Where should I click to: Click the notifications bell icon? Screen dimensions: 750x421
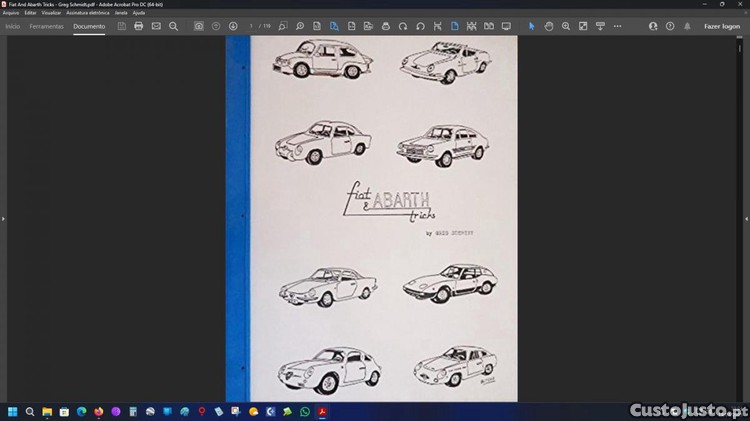[x=687, y=26]
